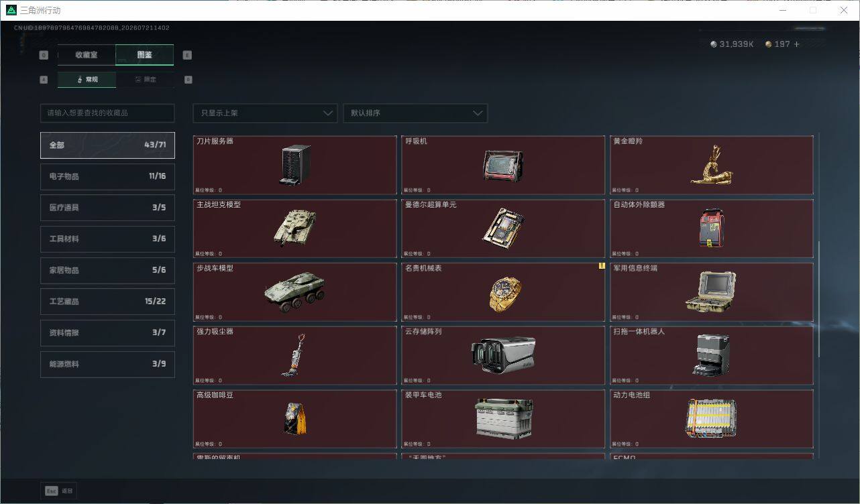The width and height of the screenshot is (860, 504).
Task: Choose the 工艺藏品 15/22 category
Action: point(107,302)
